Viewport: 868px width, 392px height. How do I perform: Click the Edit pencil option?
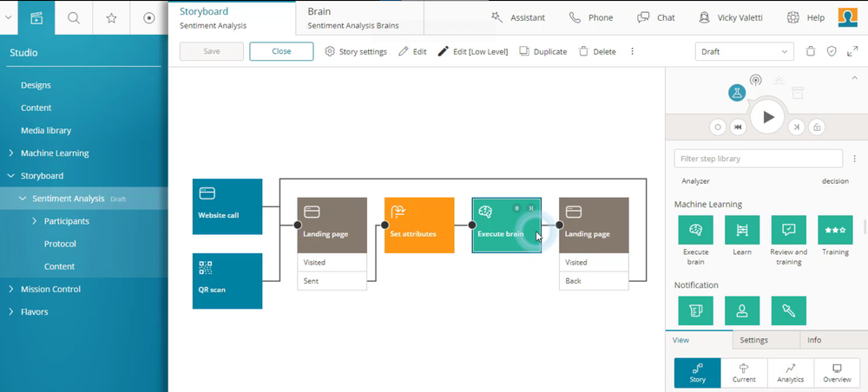pyautogui.click(x=412, y=51)
